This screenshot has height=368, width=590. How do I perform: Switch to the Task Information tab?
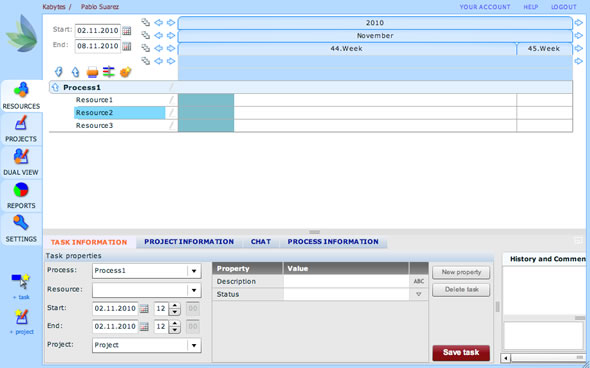(x=89, y=242)
